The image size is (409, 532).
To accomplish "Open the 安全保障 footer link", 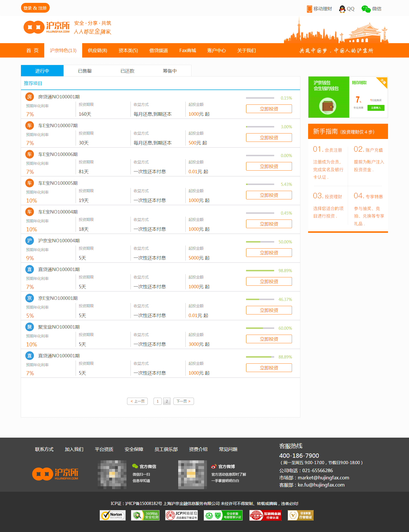I will coord(134,449).
